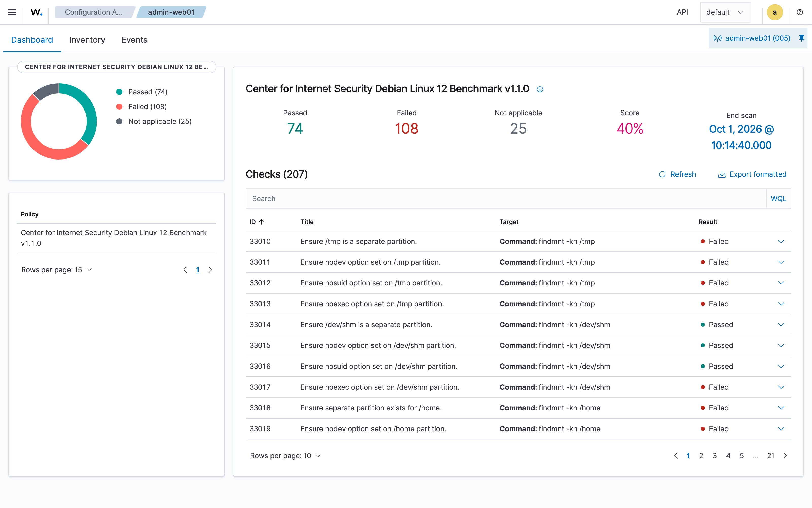Screen dimensions: 812x508
Task: Expand check 33014 details
Action: coord(781,325)
